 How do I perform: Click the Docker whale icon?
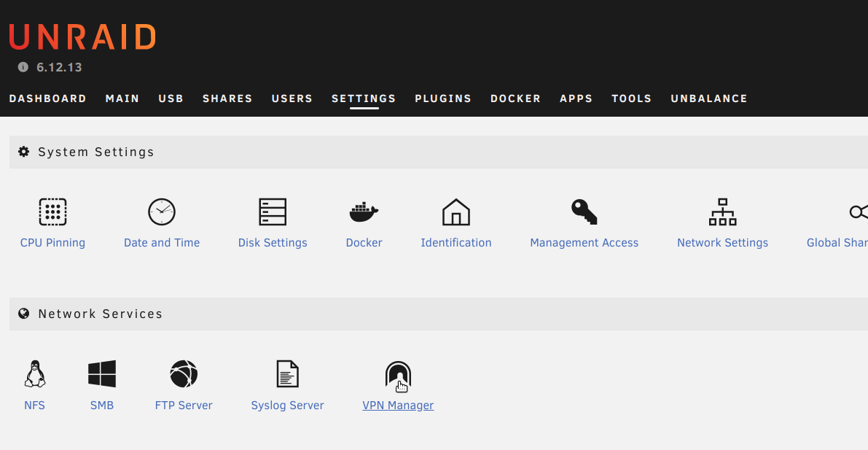[x=364, y=212]
